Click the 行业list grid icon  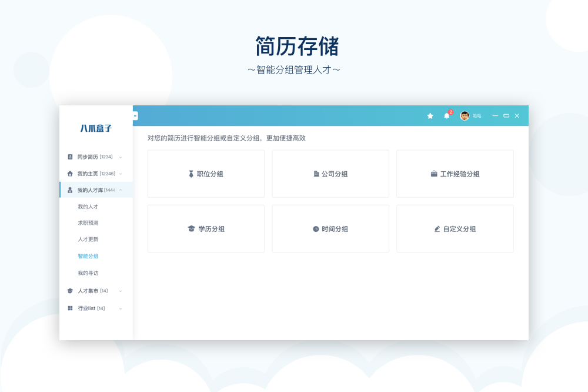point(70,308)
